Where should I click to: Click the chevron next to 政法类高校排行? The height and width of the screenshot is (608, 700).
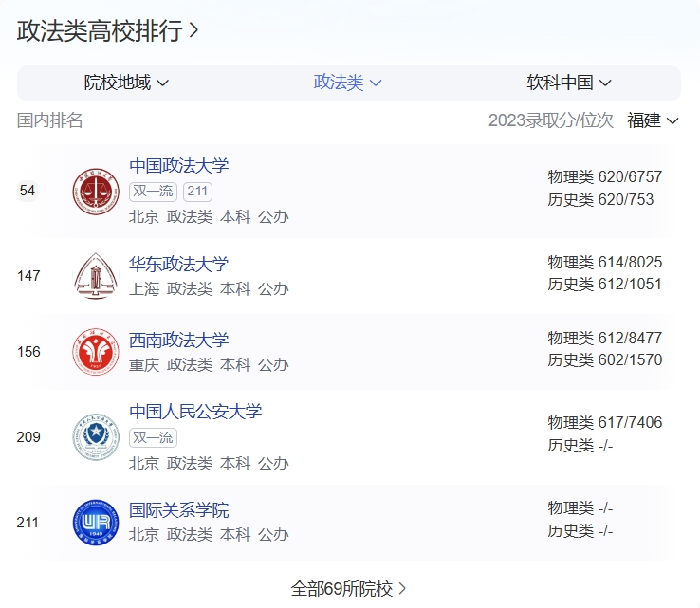(193, 30)
